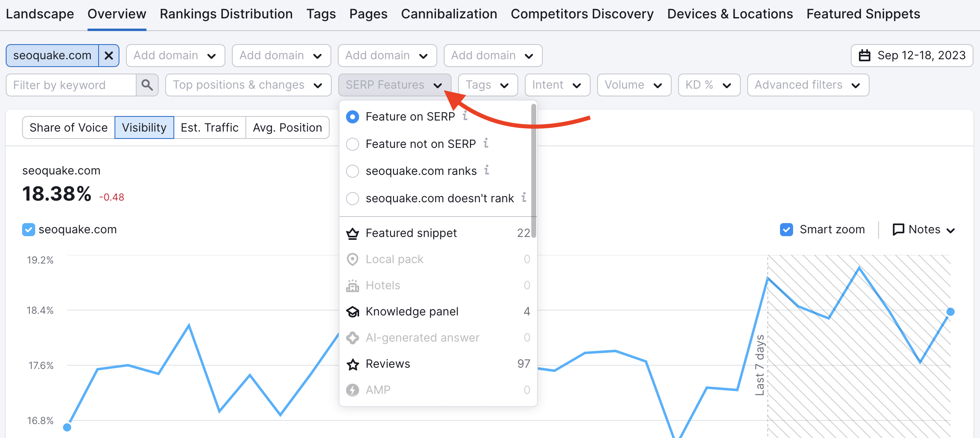The height and width of the screenshot is (438, 980).
Task: Open the Tags filter dropdown
Action: (x=488, y=85)
